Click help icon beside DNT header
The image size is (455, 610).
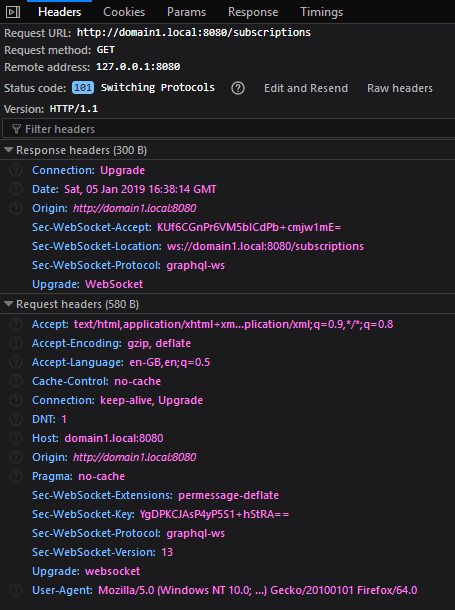[x=16, y=419]
